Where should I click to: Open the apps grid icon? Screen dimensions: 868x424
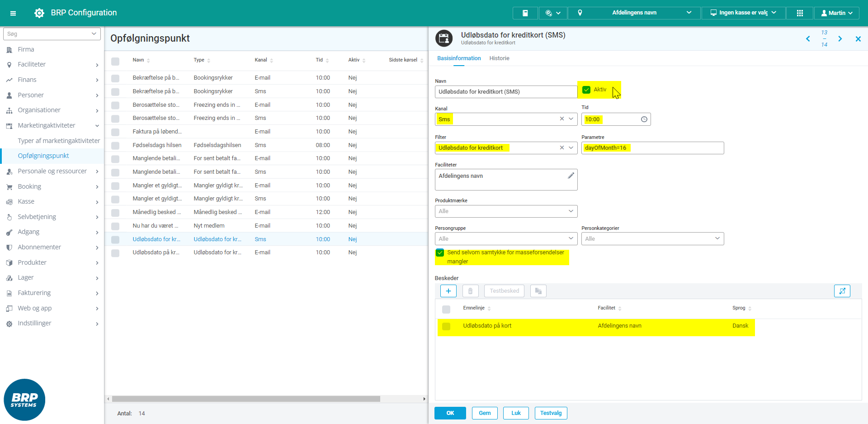coord(800,13)
